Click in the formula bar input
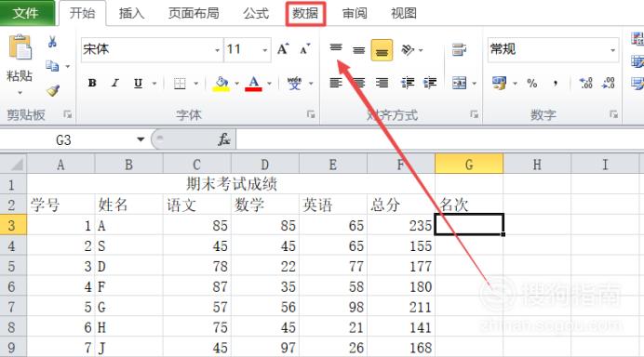Image resolution: width=644 pixels, height=357 pixels. [439, 139]
